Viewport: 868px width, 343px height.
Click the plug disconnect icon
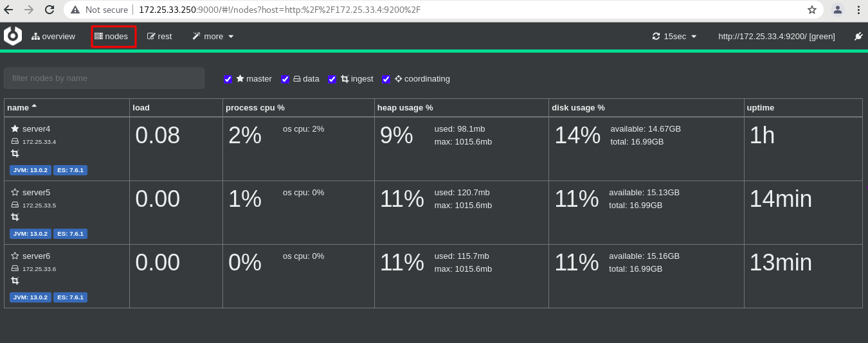click(x=858, y=37)
